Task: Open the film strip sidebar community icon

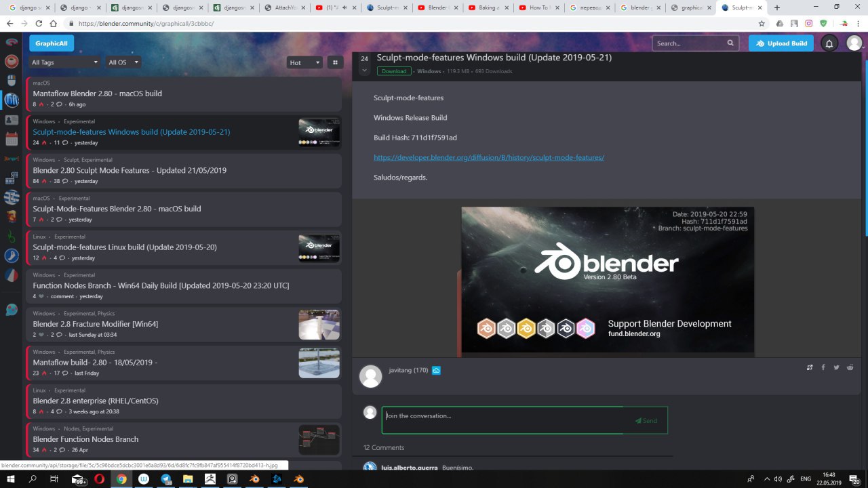Action: [12, 178]
